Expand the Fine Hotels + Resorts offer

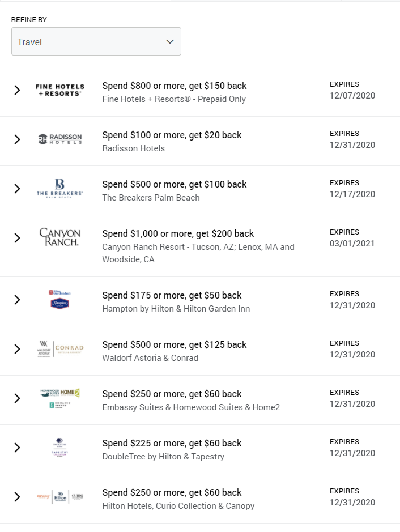click(17, 90)
